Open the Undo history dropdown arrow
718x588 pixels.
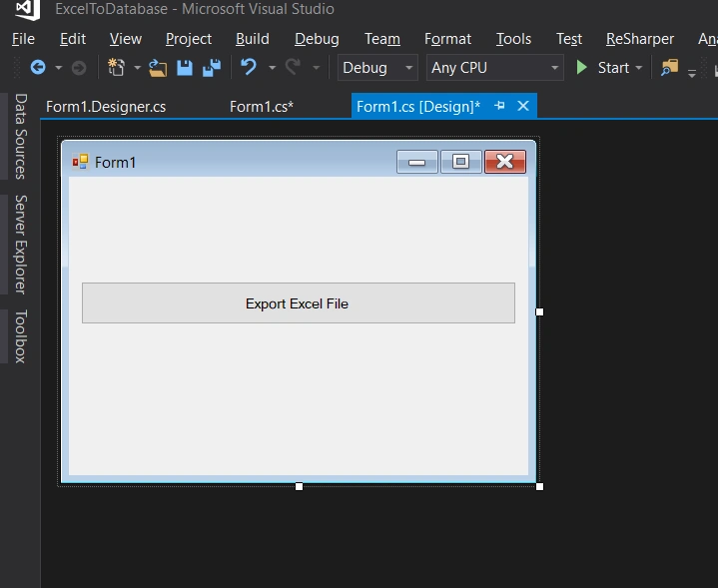[x=272, y=68]
